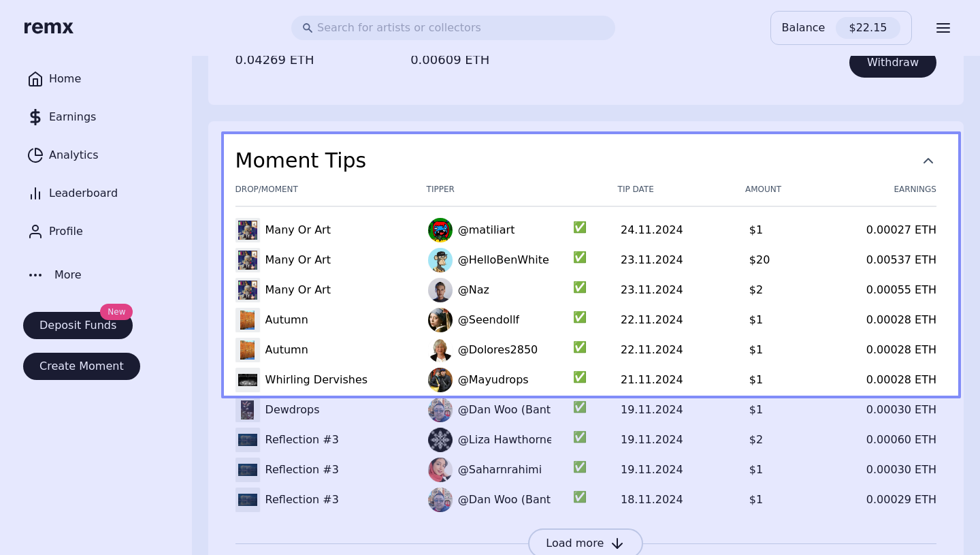980x555 pixels.
Task: Click the Earnings dollar sign icon
Action: [35, 117]
